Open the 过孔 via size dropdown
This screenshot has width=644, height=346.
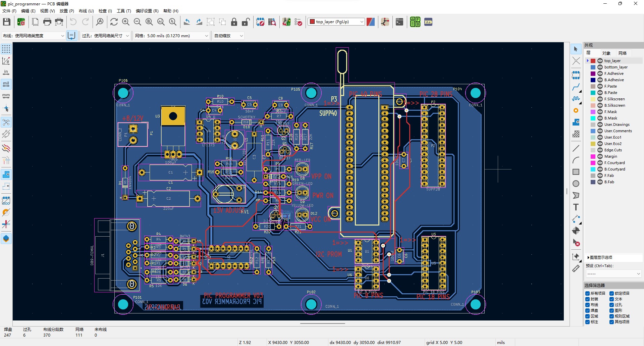tap(105, 36)
